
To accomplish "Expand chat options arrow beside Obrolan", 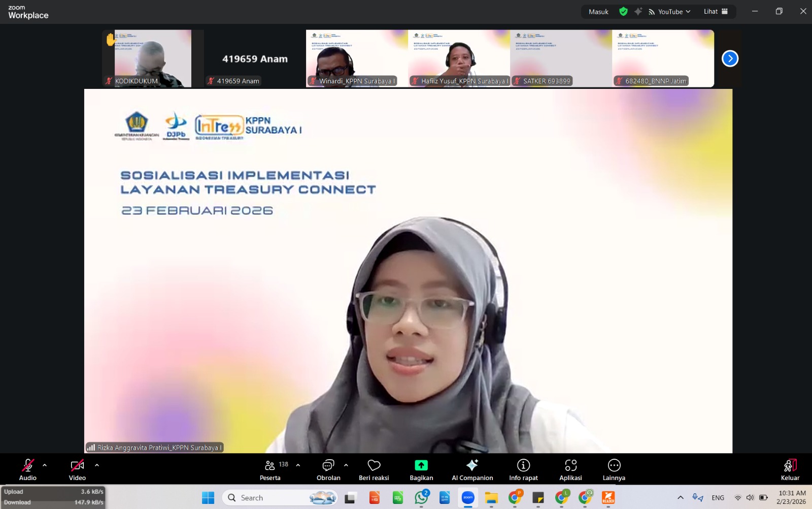I will click(x=346, y=465).
